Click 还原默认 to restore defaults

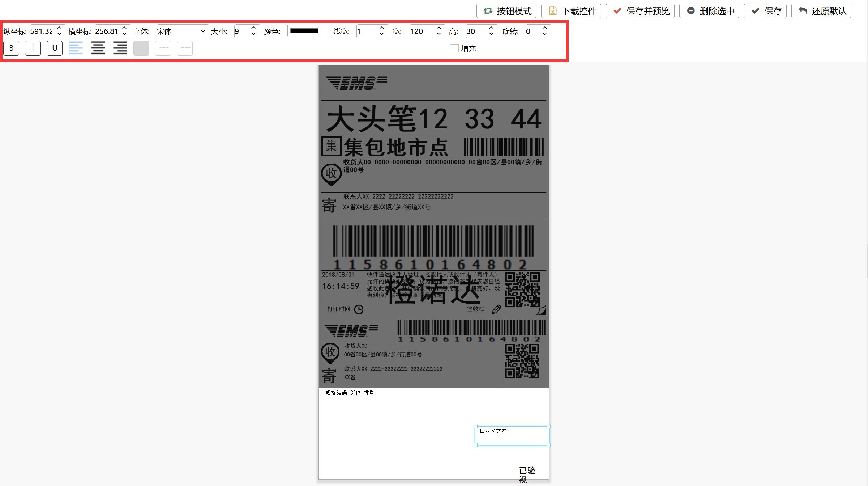[821, 11]
